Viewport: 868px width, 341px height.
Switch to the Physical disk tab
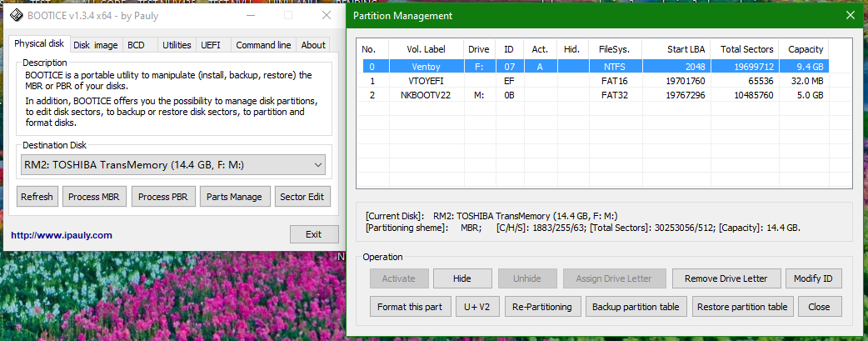[39, 44]
